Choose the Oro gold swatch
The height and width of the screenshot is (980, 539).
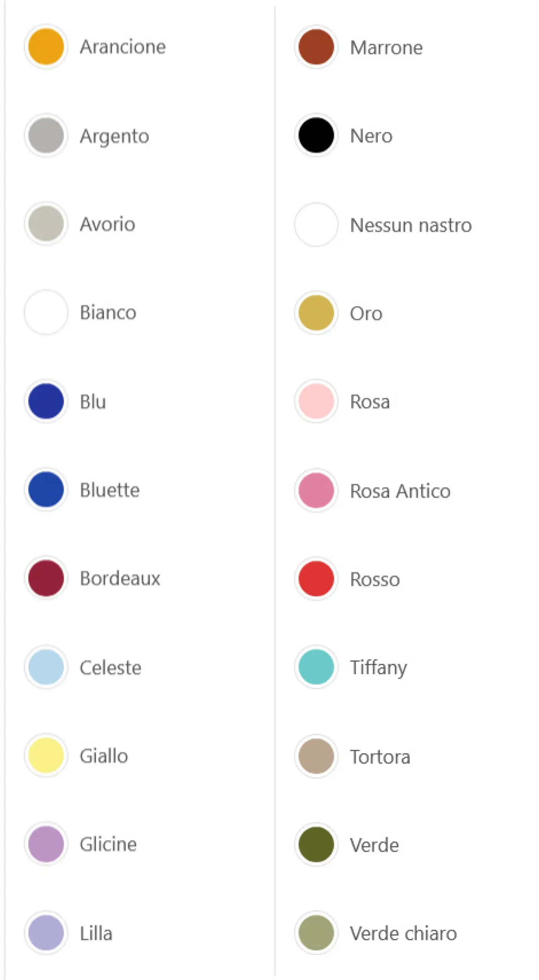pos(316,313)
